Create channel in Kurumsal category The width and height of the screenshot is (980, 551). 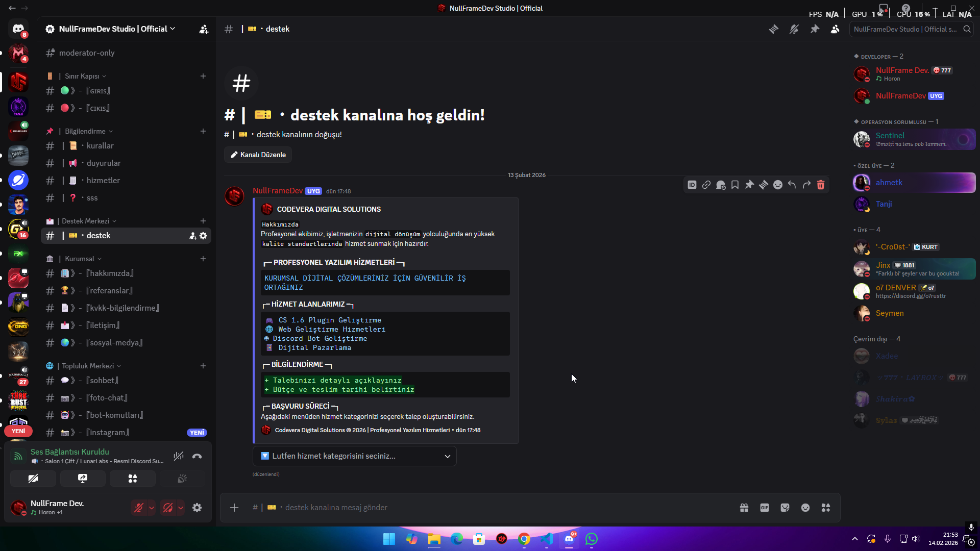203,259
